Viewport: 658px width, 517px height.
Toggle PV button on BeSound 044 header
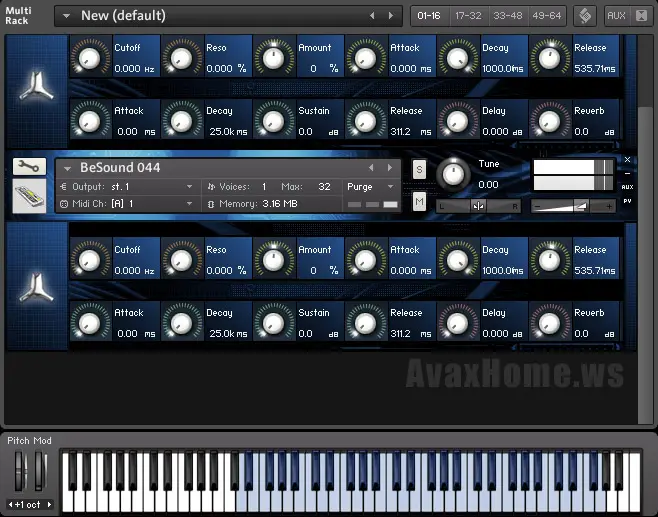[627, 201]
